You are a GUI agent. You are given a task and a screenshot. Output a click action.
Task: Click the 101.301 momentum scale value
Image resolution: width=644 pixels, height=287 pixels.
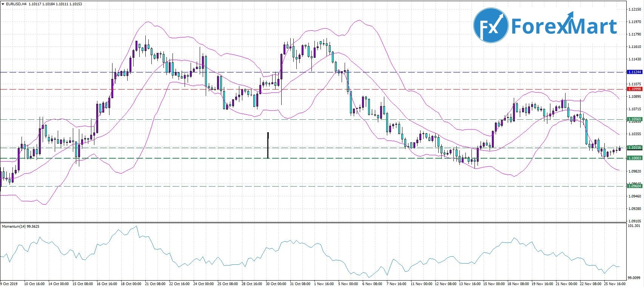pos(634,226)
